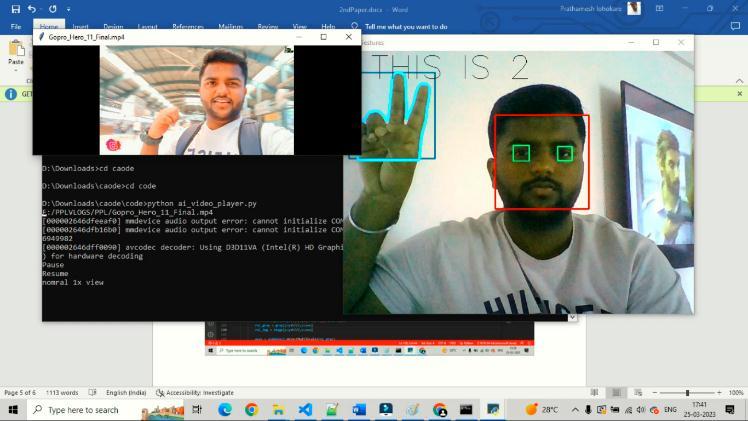Click the command prompt scrollbar down arrow
Screen dimensions: 748x421
click(x=572, y=317)
